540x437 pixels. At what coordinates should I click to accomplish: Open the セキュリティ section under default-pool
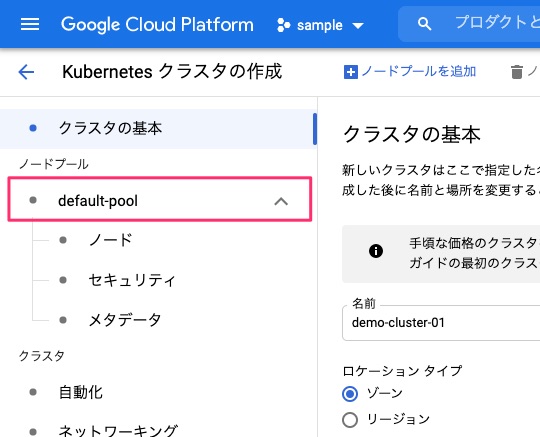click(x=132, y=280)
